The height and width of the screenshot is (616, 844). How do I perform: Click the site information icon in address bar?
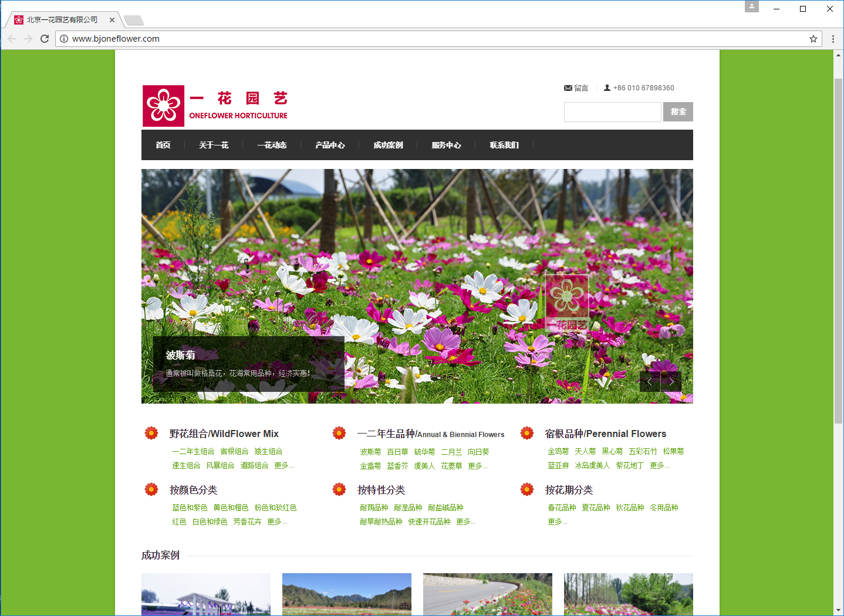click(x=64, y=39)
